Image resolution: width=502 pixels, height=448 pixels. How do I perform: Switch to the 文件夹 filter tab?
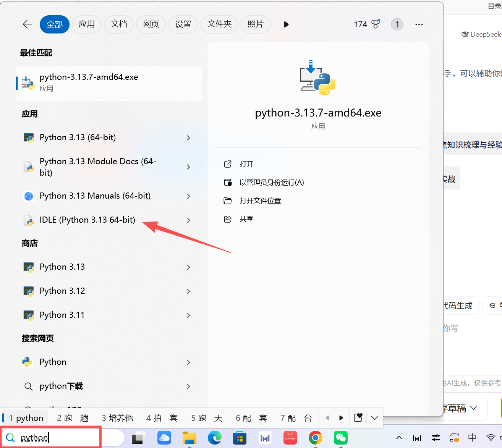coord(220,24)
